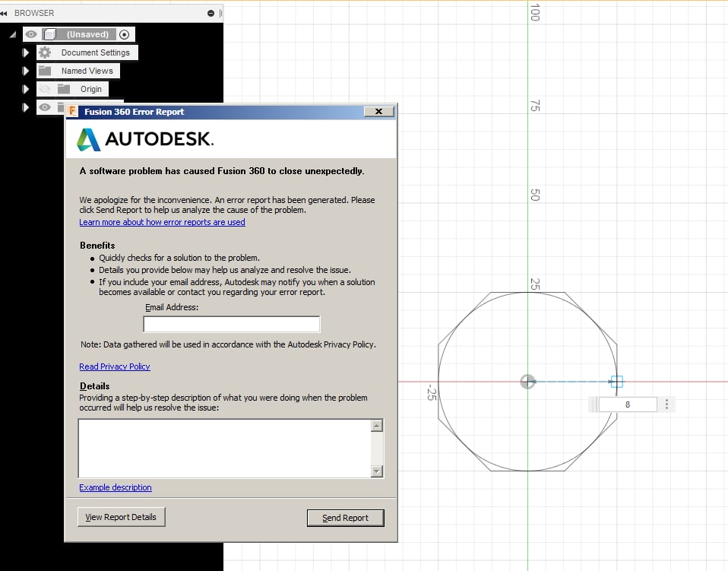Click the Browser panel minimize circle icon

(x=210, y=13)
